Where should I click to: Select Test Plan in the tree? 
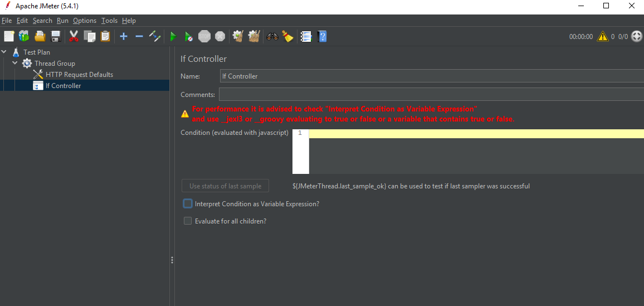(x=37, y=52)
